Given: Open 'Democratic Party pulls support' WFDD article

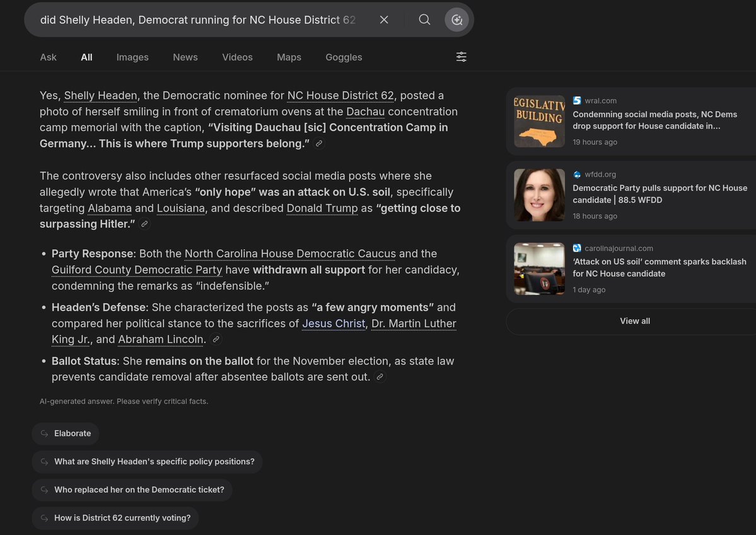Looking at the screenshot, I should [x=660, y=194].
